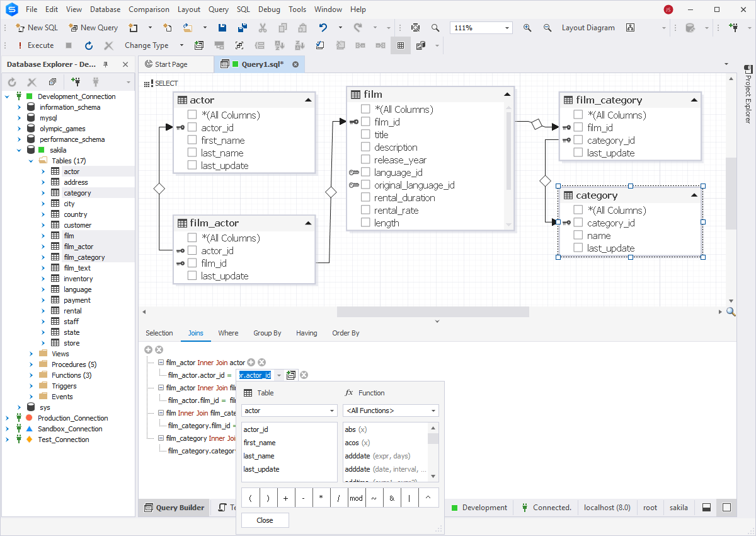The width and height of the screenshot is (756, 536).
Task: Click the Open file folder icon
Action: tap(188, 28)
